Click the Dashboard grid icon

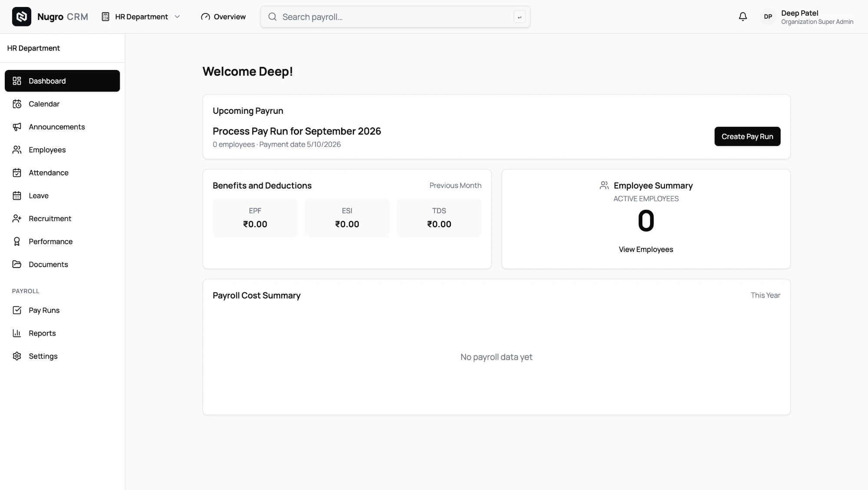17,81
